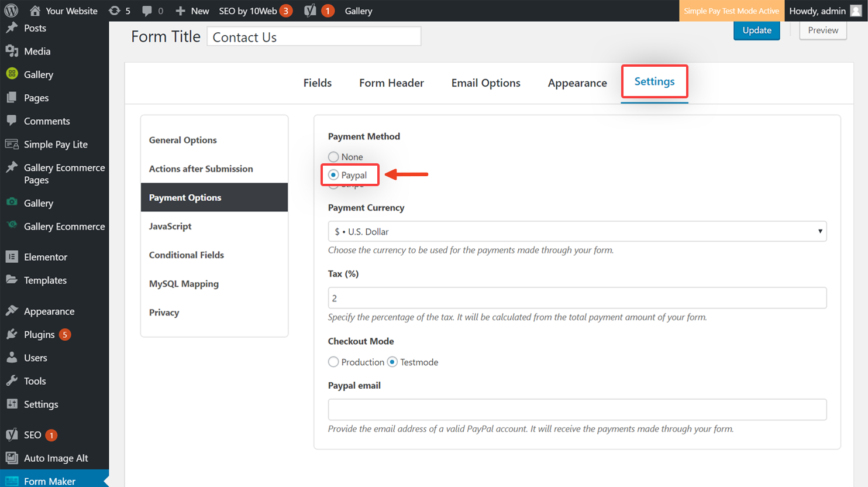
Task: Choose Testmode checkout mode
Action: point(392,362)
